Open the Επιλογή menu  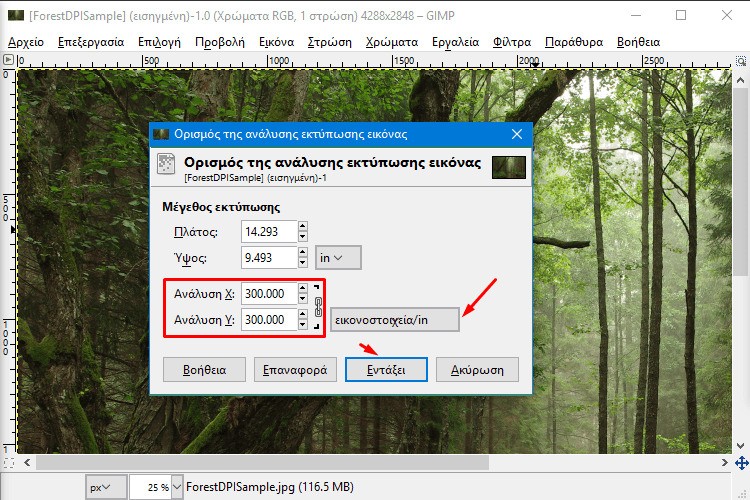tap(159, 42)
